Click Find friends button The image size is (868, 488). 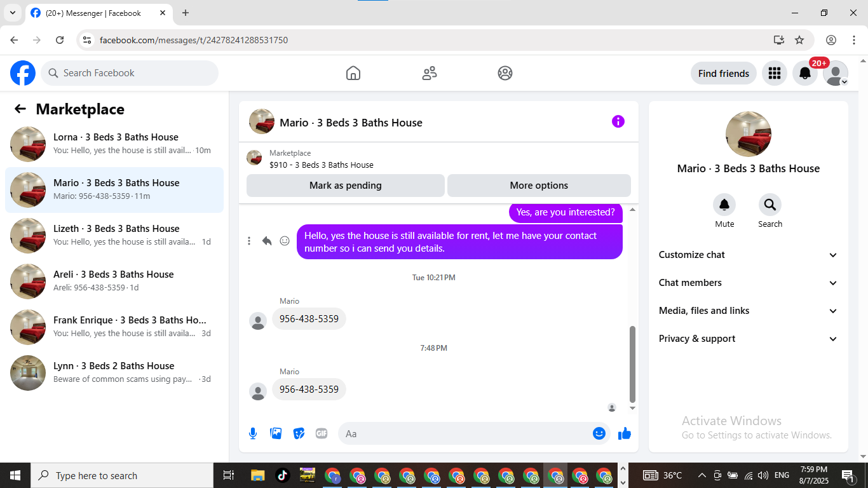tap(724, 73)
